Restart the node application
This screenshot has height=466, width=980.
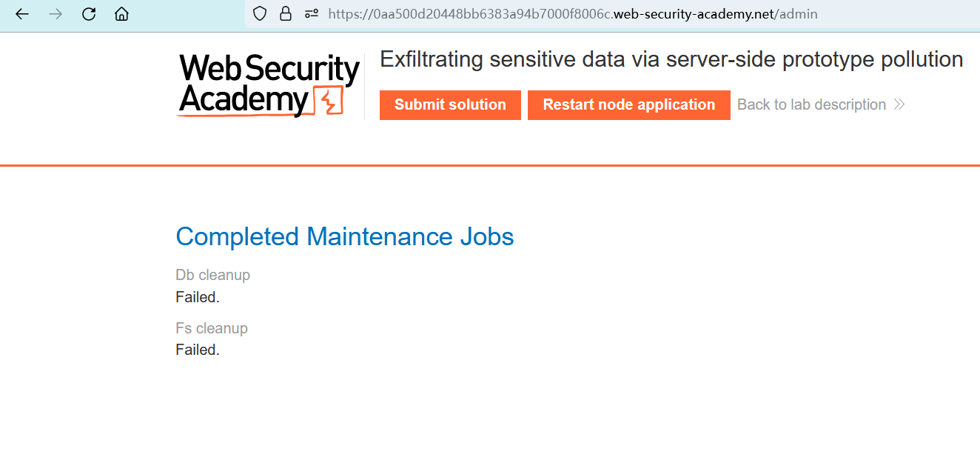628,104
